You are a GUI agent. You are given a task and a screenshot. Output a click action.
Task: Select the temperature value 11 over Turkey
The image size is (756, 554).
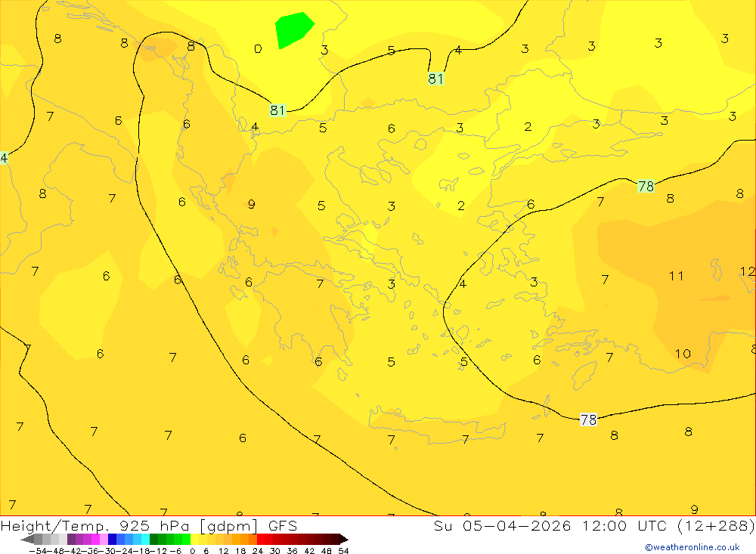pyautogui.click(x=676, y=276)
